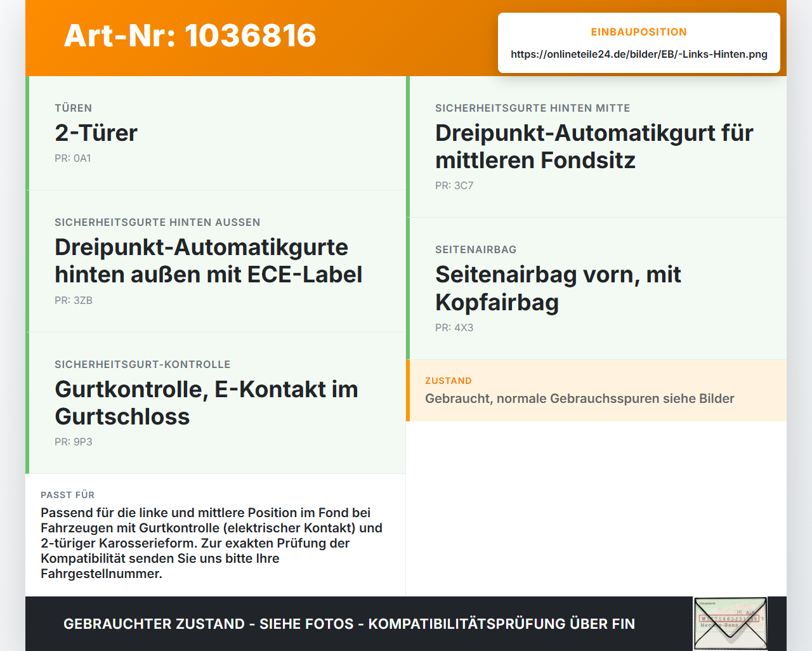Screen dimensions: 812x651
Task: Click Gebraucht, normale Gebrauchsspuren siehe Bilder
Action: click(580, 398)
